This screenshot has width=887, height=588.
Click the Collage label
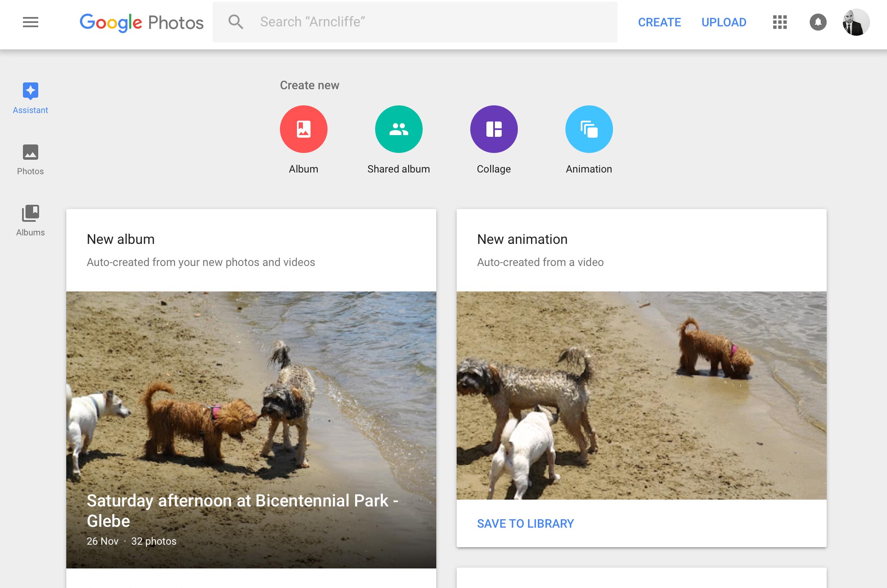pos(494,169)
